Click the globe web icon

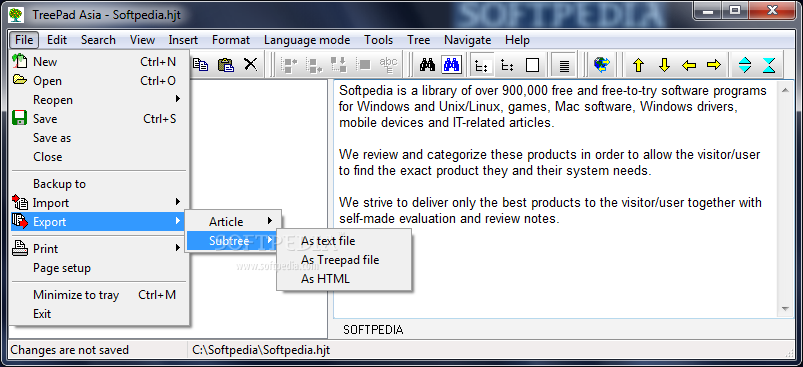tap(602, 65)
